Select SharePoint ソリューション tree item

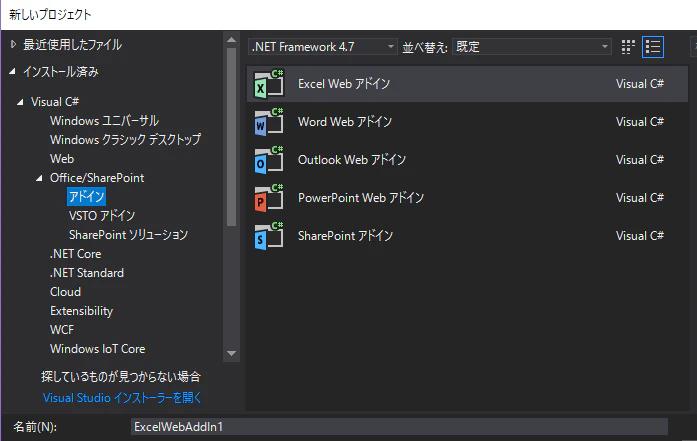pos(128,235)
